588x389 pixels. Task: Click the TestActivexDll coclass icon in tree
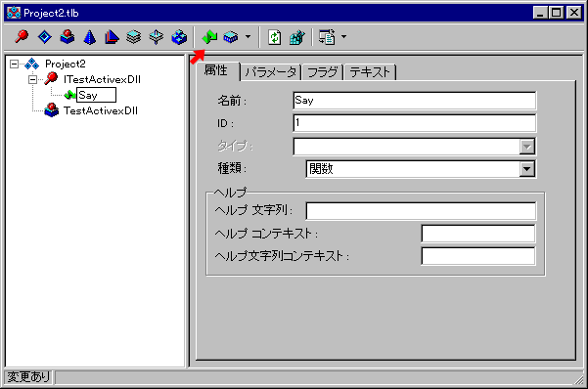tap(52, 110)
